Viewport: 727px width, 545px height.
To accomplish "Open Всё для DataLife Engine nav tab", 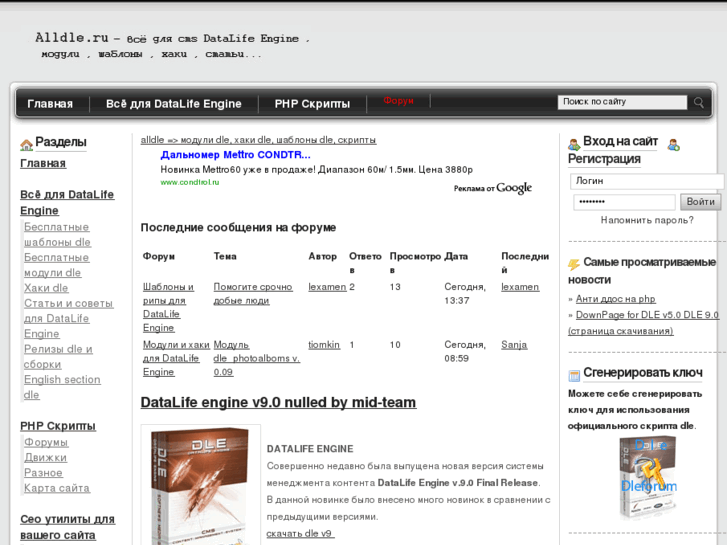I will click(174, 104).
